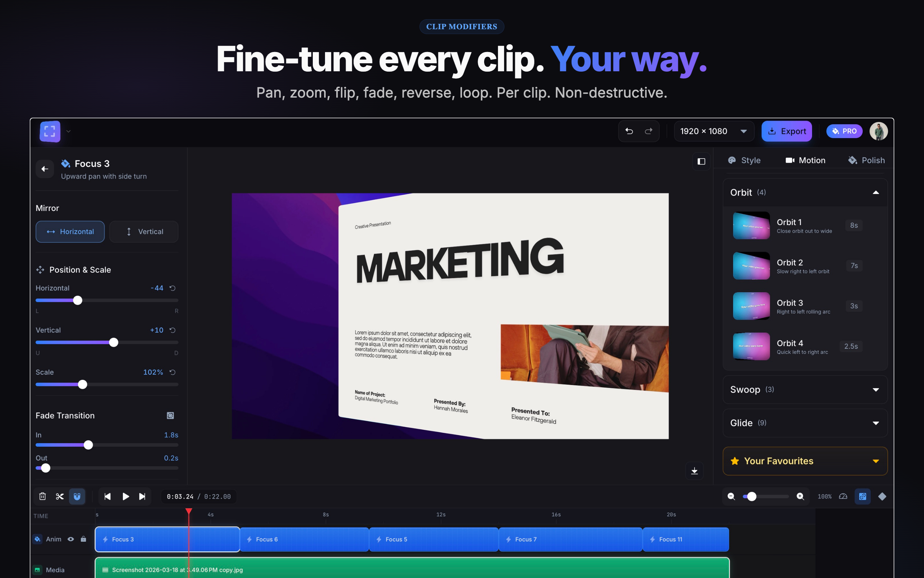Select the Focus 3 clip on timeline

click(x=167, y=539)
